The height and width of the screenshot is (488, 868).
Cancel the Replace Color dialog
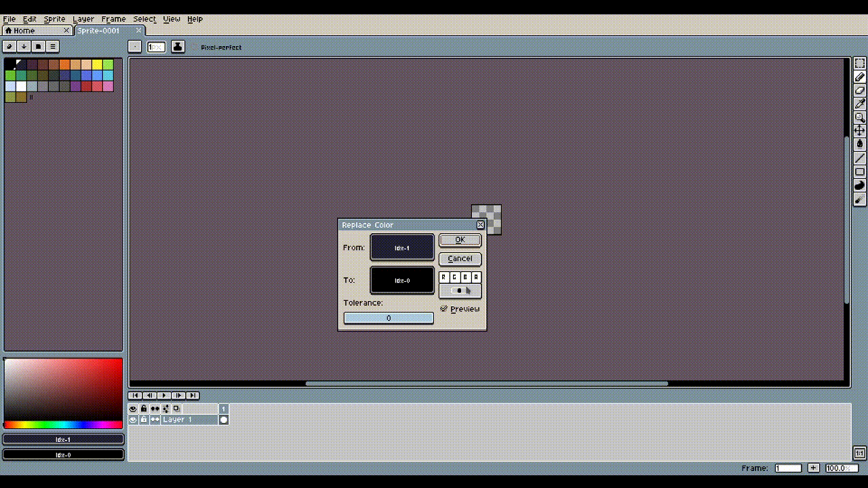460,258
